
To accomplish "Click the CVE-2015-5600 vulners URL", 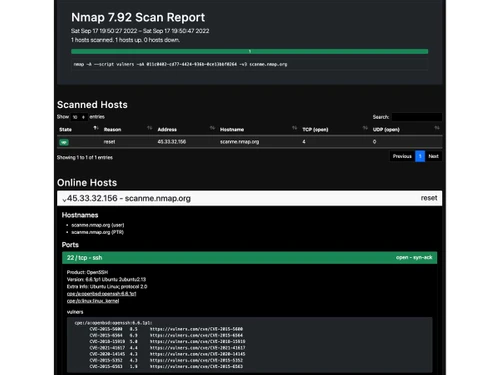I will [196, 329].
